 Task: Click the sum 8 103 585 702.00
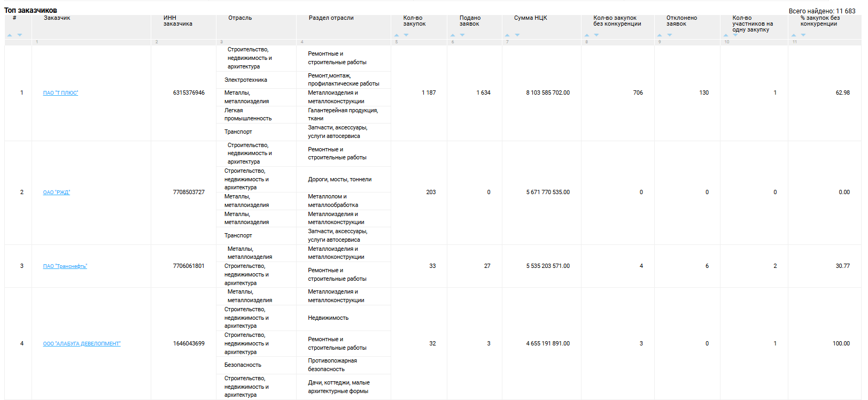pos(548,93)
